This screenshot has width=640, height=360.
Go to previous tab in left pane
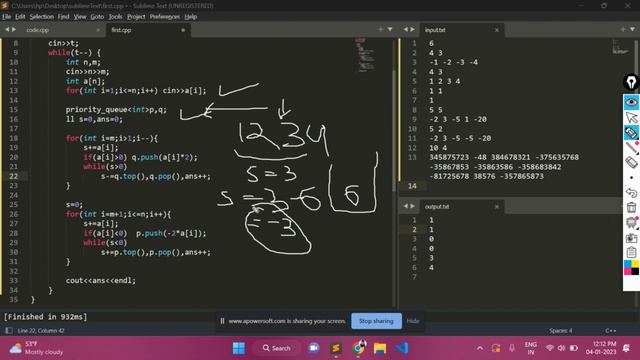(7, 29)
